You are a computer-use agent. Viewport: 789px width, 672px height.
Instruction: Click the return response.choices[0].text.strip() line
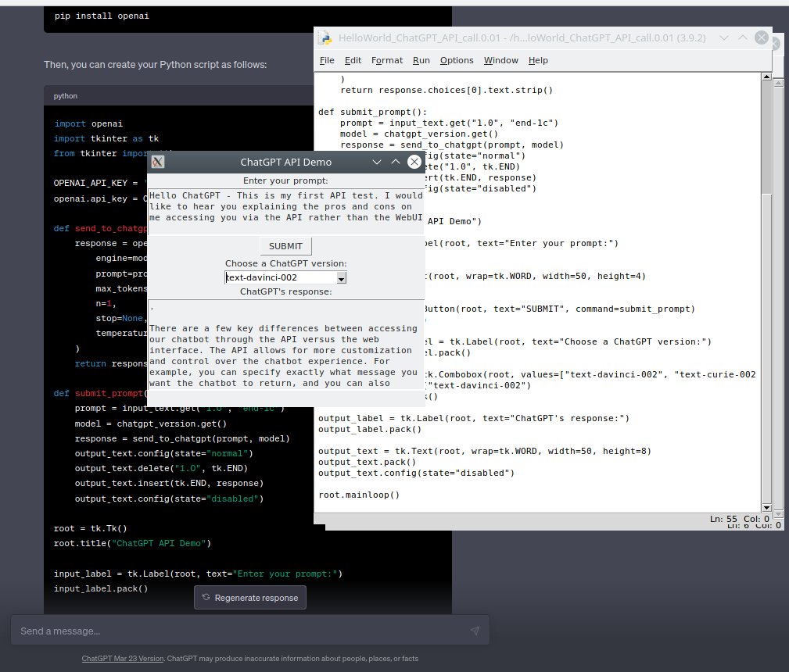(447, 90)
